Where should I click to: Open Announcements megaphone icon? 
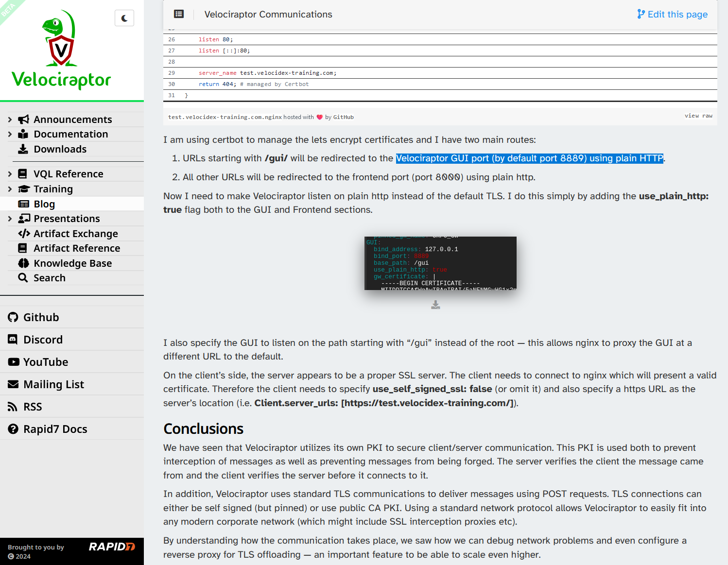tap(23, 120)
